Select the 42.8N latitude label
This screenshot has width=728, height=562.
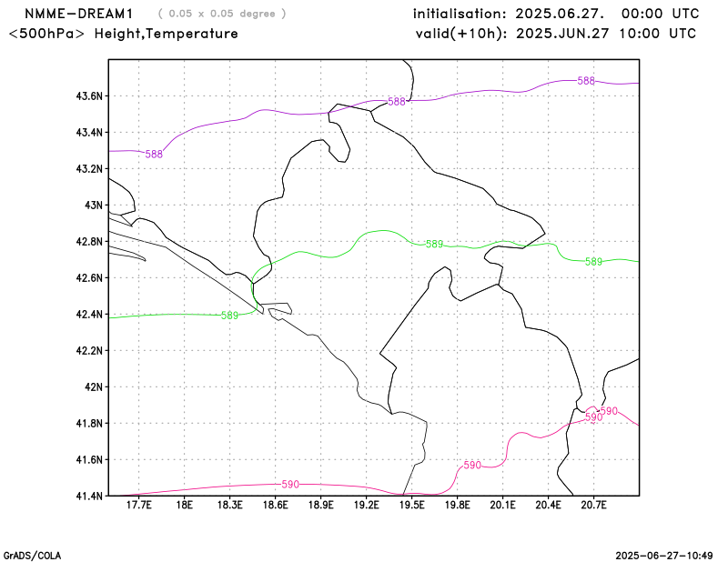click(89, 242)
